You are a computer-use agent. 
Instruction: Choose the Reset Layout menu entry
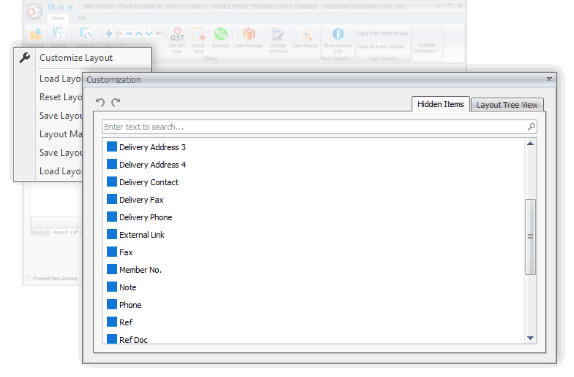(x=61, y=97)
